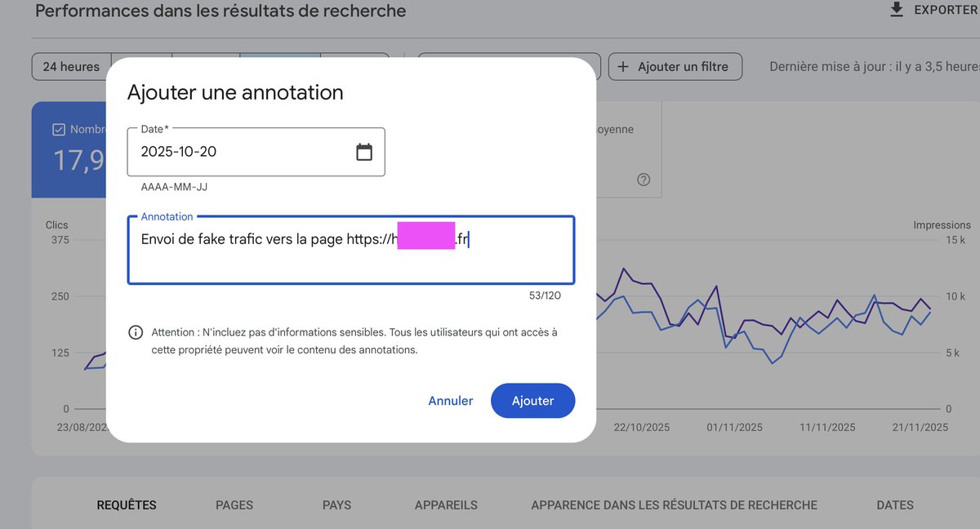Click the 01/11/2025 axis date label
Viewport: 980px width, 529px height.
pyautogui.click(x=735, y=427)
